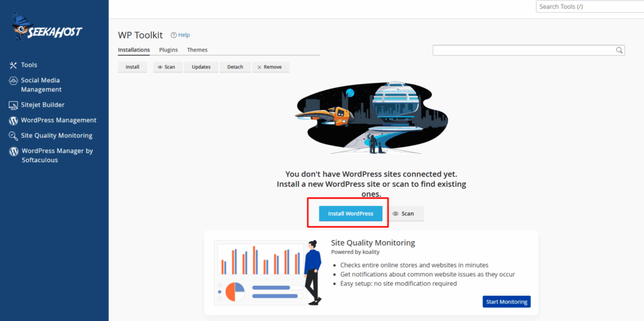This screenshot has height=321, width=644.
Task: Click the Detach toolbar button
Action: (235, 67)
